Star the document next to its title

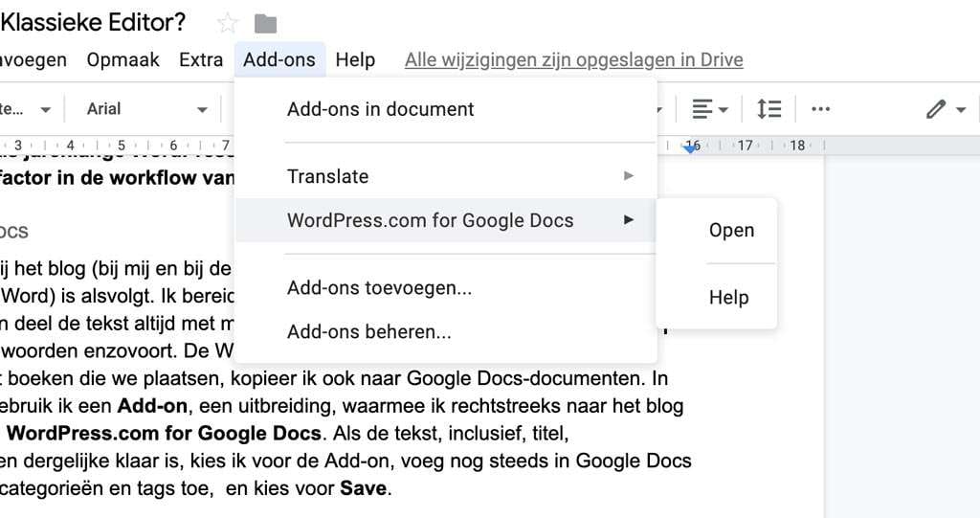pos(228,24)
